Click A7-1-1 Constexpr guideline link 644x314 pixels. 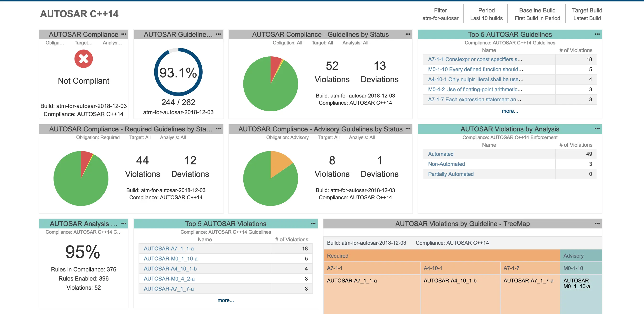tap(475, 60)
